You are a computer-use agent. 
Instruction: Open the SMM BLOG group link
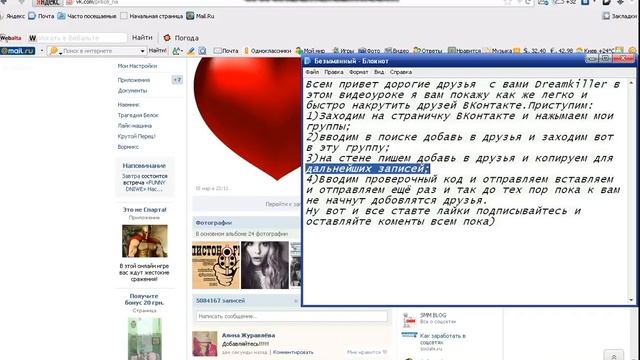[433, 316]
